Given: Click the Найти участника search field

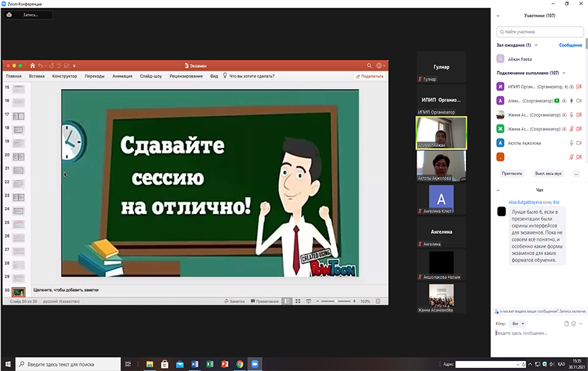Looking at the screenshot, I should 539,32.
